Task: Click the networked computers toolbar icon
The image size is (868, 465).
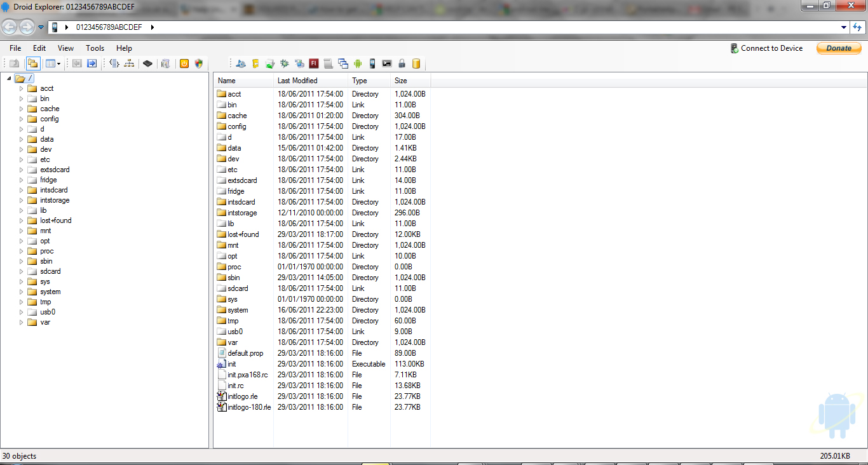Action: (x=299, y=64)
